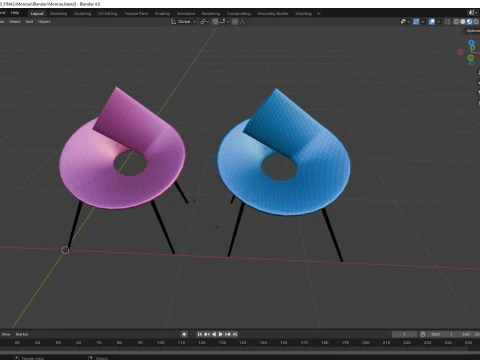This screenshot has height=360, width=480.
Task: Open the proportional editing falloff dropdown
Action: pyautogui.click(x=243, y=22)
